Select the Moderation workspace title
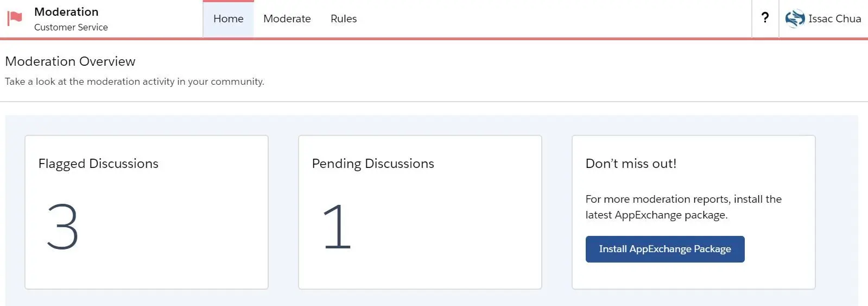The image size is (868, 306). [66, 11]
